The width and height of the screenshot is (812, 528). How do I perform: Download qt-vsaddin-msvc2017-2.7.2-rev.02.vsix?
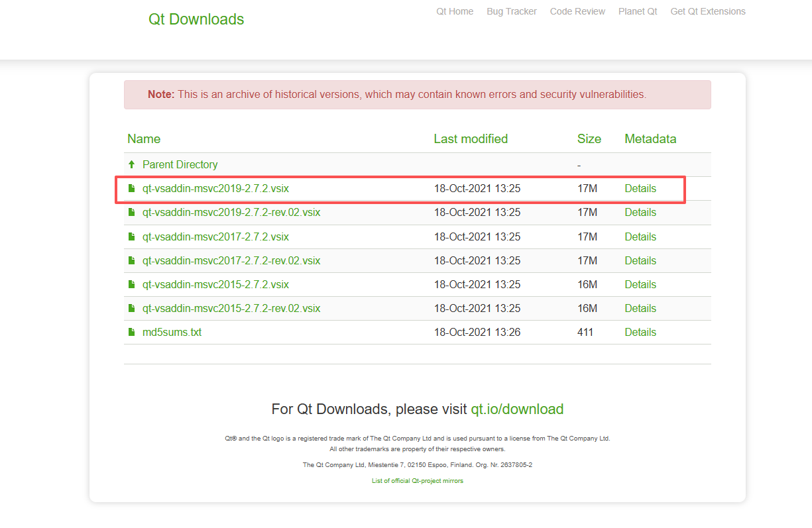(231, 260)
